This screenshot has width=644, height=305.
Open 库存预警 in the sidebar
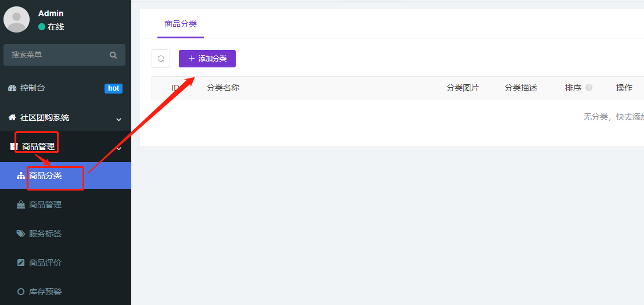click(66, 292)
